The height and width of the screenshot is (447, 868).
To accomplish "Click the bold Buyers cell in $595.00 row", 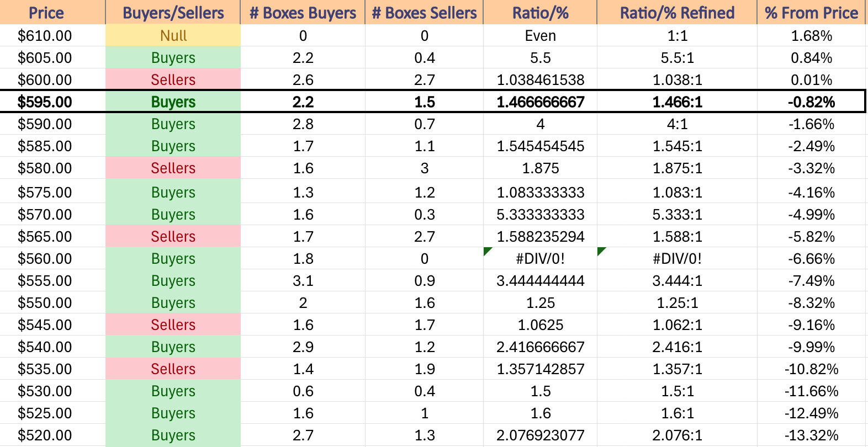I will (x=173, y=102).
